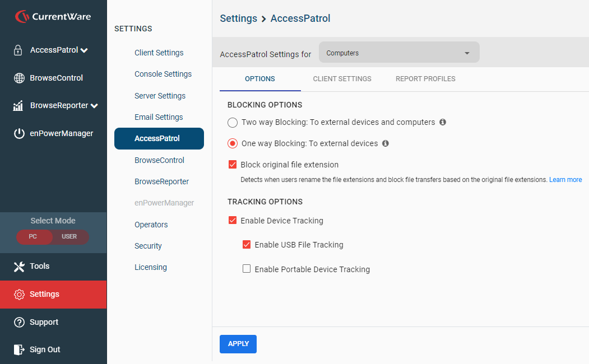Viewport: 589px width, 364px height.
Task: Open Operators settings
Action: point(151,225)
